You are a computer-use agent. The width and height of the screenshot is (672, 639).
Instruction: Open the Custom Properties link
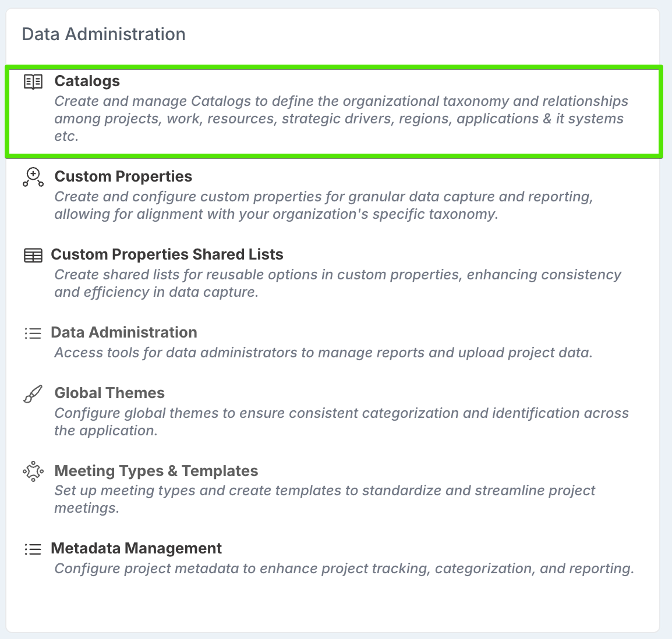123,177
